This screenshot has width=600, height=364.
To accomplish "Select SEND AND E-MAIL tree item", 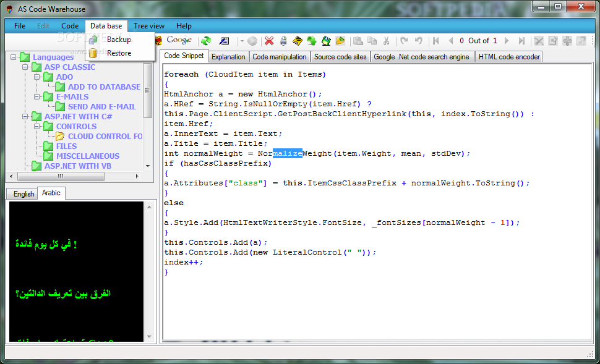I will [x=102, y=107].
